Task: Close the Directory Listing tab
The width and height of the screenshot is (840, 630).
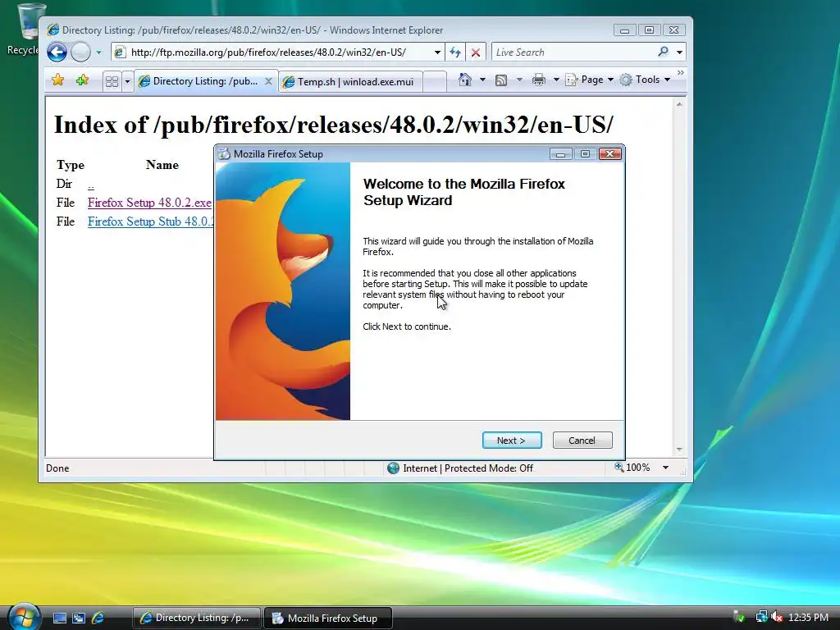Action: [268, 81]
